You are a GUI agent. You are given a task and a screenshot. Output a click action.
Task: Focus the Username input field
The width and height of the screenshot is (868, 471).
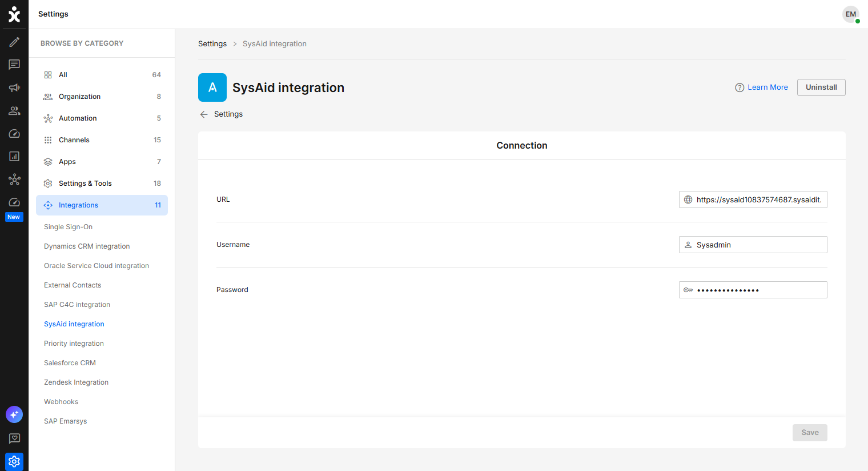click(x=753, y=245)
